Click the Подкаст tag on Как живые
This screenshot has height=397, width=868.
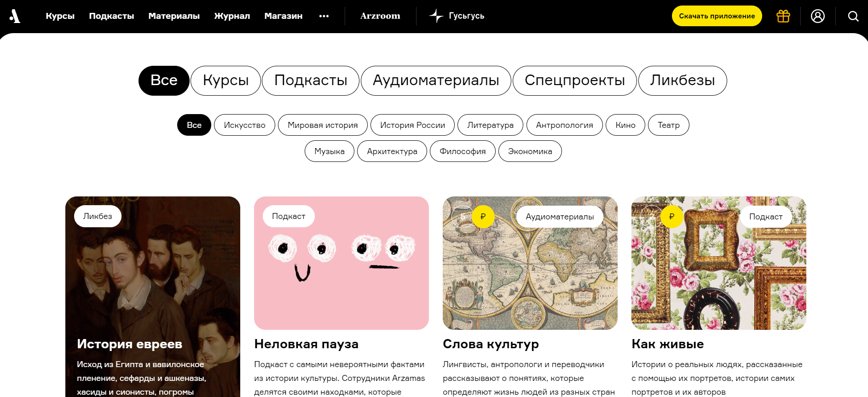coord(766,217)
